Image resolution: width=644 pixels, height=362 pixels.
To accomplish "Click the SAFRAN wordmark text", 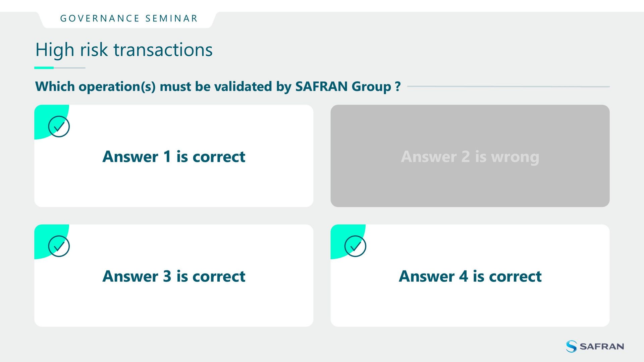I will 602,347.
